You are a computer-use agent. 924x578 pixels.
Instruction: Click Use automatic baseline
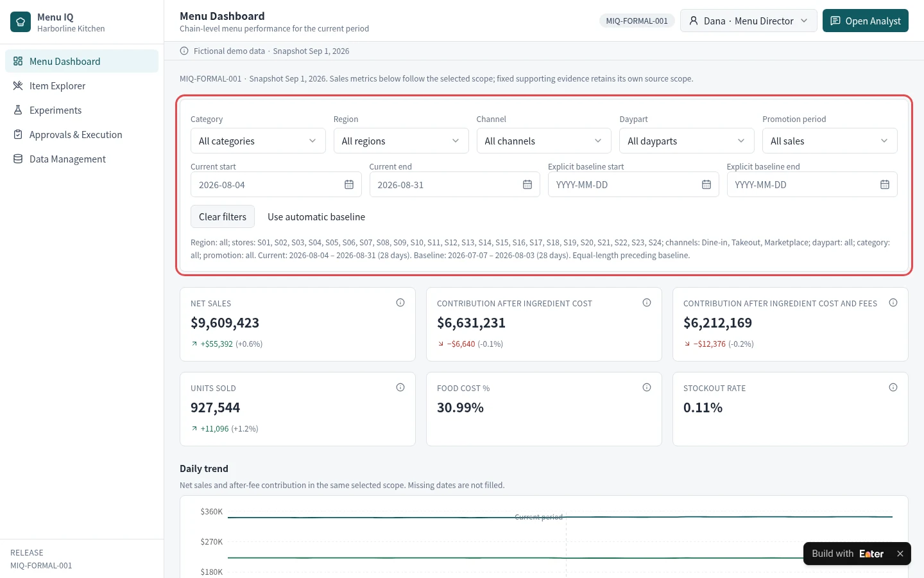[x=316, y=216]
